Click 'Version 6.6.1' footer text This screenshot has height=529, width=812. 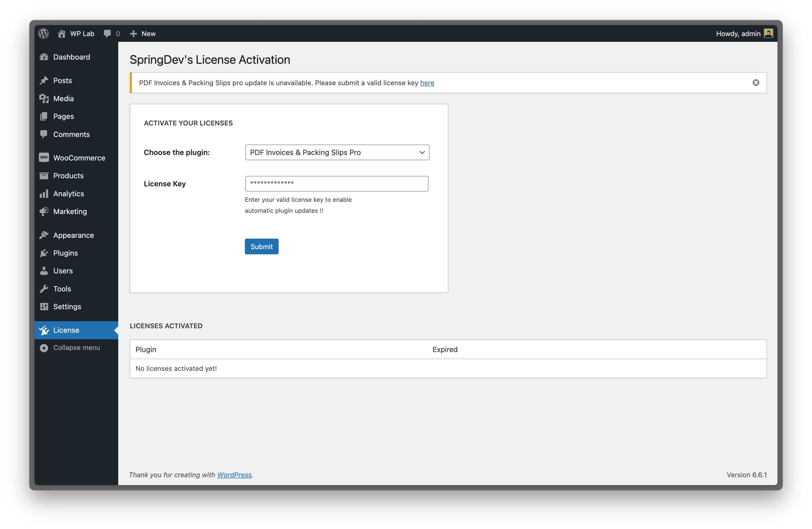point(747,475)
